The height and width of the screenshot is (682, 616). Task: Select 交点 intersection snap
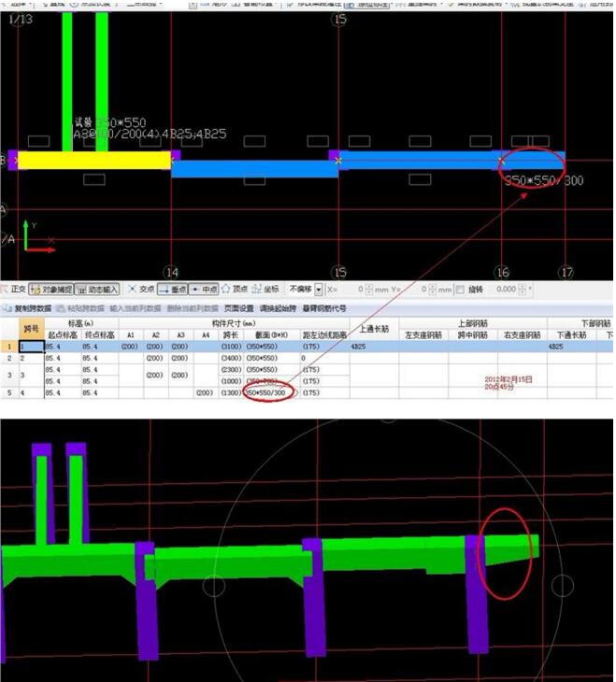(140, 290)
